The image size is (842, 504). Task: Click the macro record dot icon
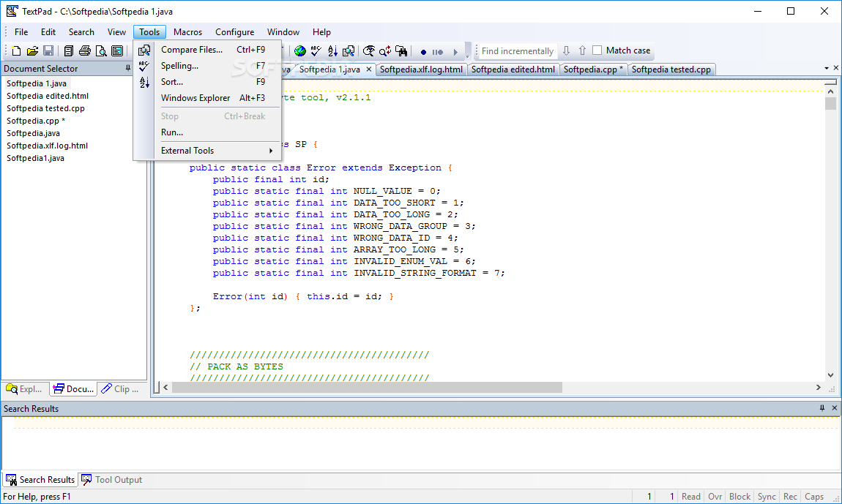[x=423, y=52]
